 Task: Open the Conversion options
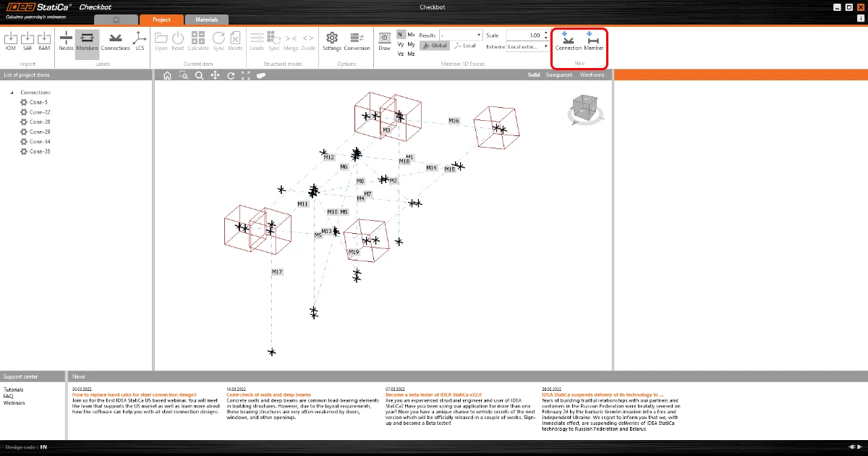[357, 41]
